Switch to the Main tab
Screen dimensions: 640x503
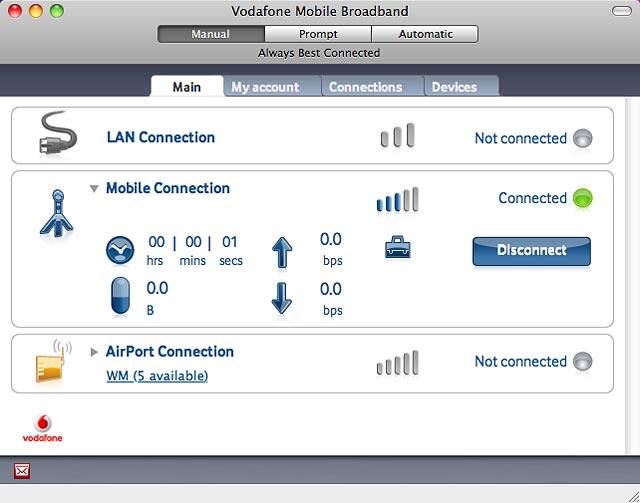coord(187,87)
